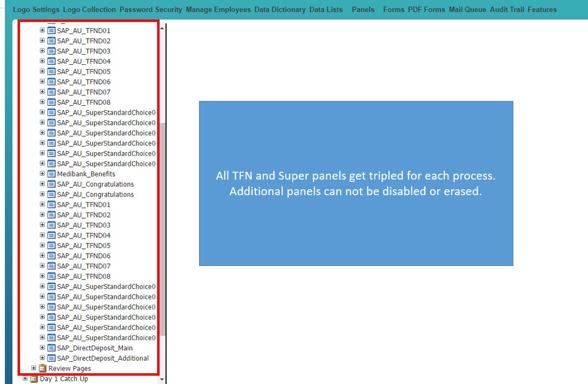Click the tree scrollbar down arrow
The height and width of the screenshot is (384, 588).
click(x=162, y=380)
